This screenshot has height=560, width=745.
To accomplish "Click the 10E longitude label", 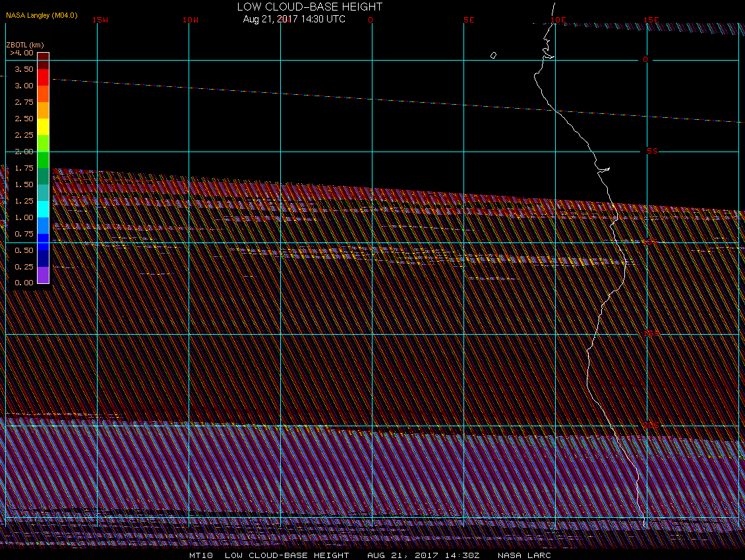I will (558, 20).
